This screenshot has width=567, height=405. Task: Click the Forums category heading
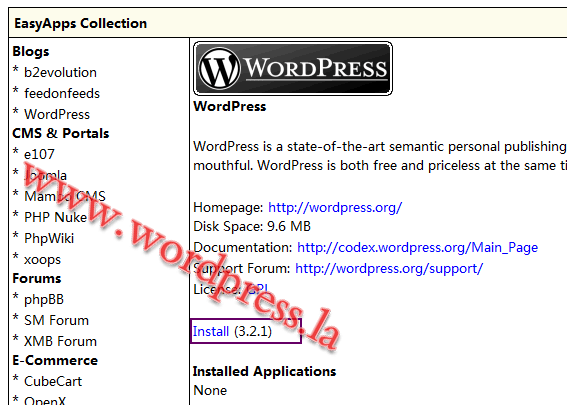coord(37,278)
